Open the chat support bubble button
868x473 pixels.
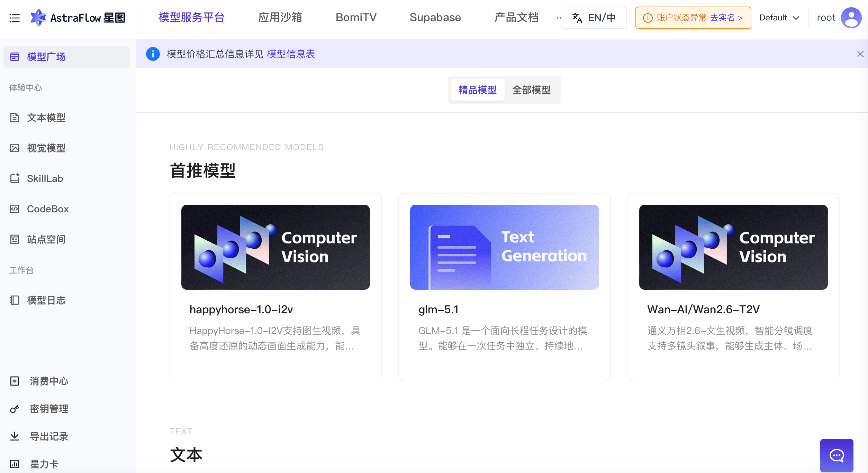[x=837, y=455]
